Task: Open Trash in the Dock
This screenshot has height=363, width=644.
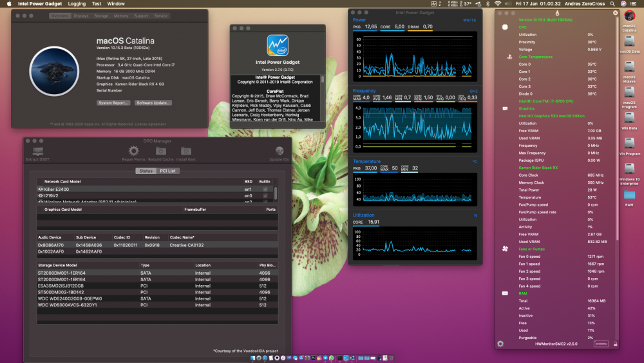Action: tap(391, 358)
